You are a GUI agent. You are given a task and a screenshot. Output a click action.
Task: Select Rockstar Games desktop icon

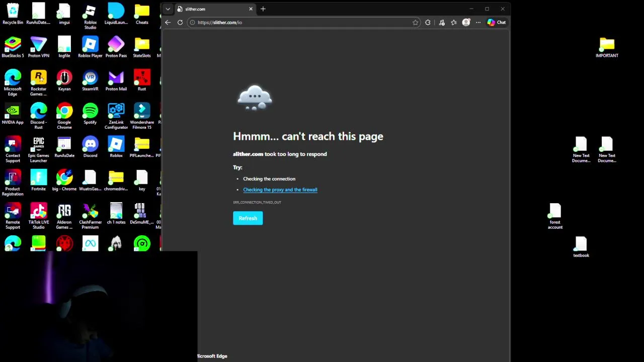point(38,83)
